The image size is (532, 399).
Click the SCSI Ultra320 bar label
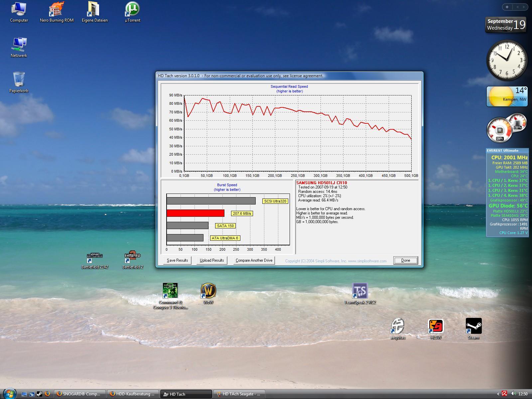(x=275, y=201)
